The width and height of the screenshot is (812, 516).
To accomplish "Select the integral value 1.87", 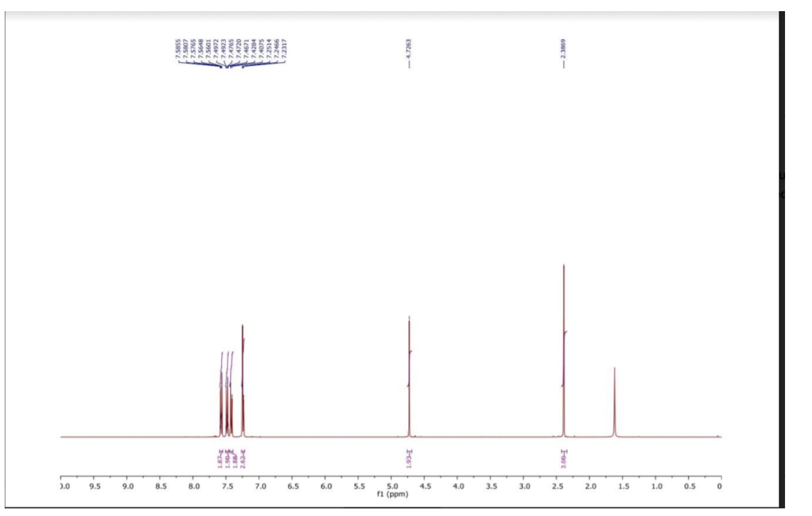I will [x=221, y=456].
